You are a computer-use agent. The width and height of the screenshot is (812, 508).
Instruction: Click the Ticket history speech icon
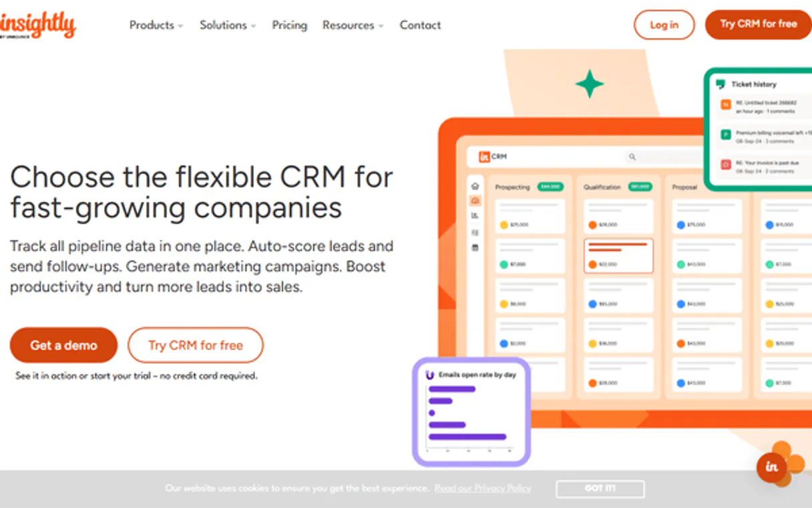[721, 84]
